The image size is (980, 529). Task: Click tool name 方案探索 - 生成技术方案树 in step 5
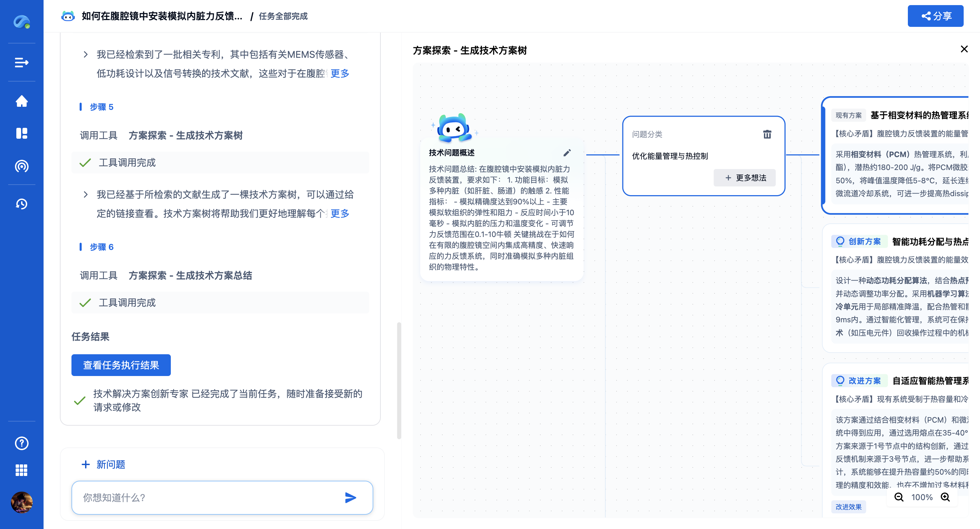(186, 135)
